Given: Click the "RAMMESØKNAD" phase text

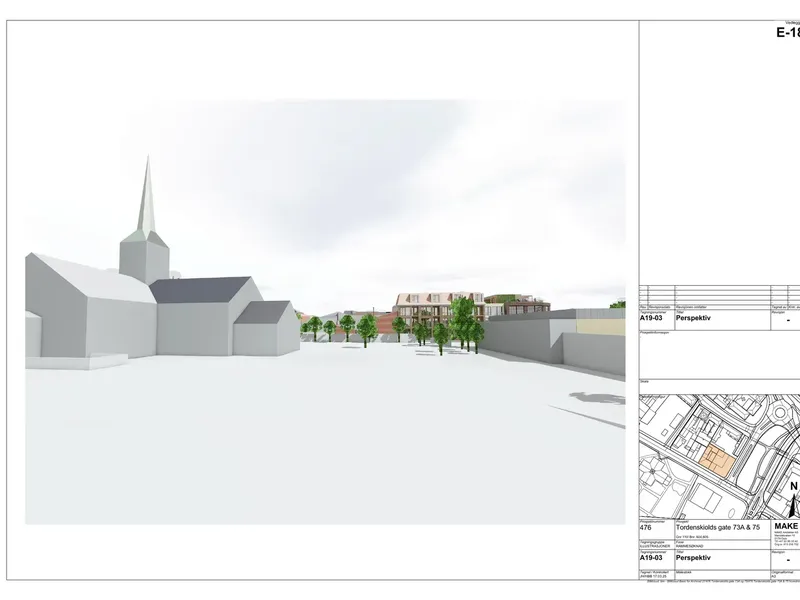Looking at the screenshot, I should tap(690, 546).
